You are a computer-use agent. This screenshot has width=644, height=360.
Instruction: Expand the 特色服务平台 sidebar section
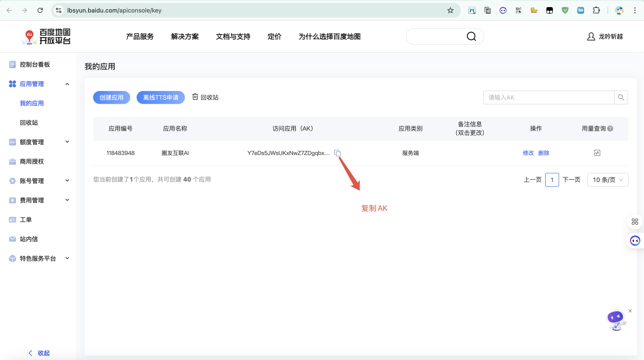(x=67, y=258)
